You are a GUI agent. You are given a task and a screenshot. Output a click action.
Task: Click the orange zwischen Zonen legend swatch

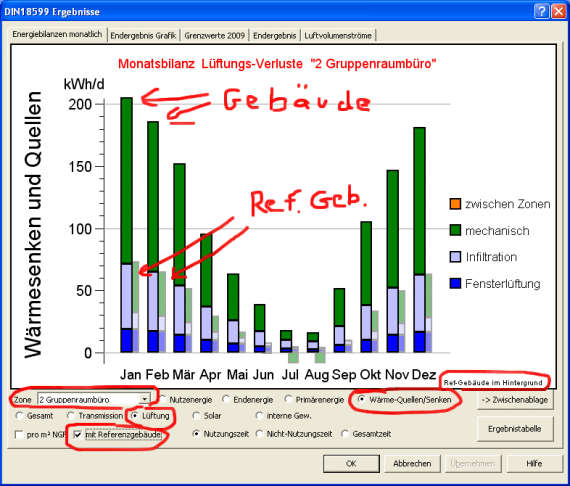click(455, 204)
